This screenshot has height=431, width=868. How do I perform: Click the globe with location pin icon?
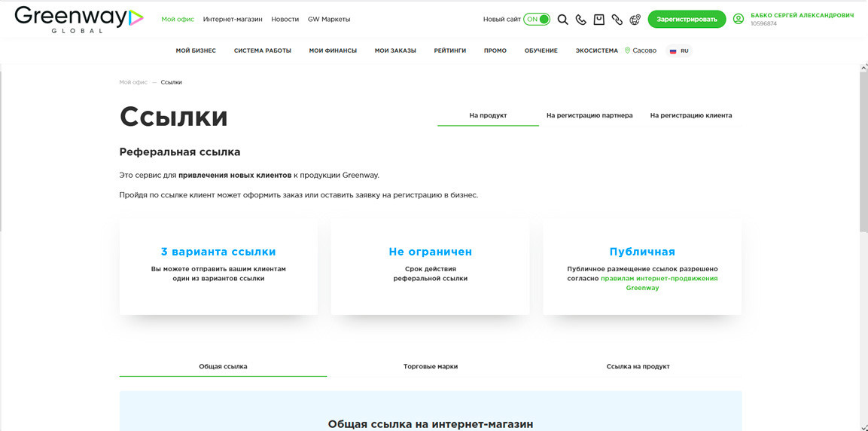[635, 20]
